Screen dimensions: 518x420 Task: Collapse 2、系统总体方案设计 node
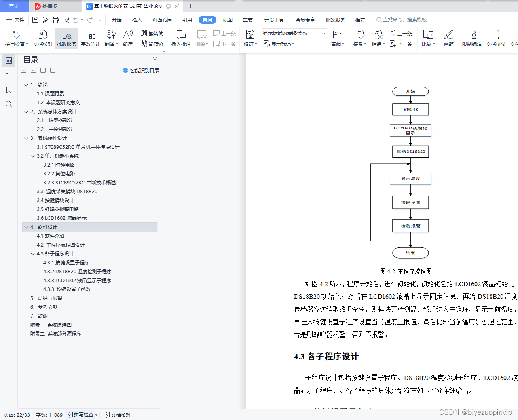[x=26, y=112]
